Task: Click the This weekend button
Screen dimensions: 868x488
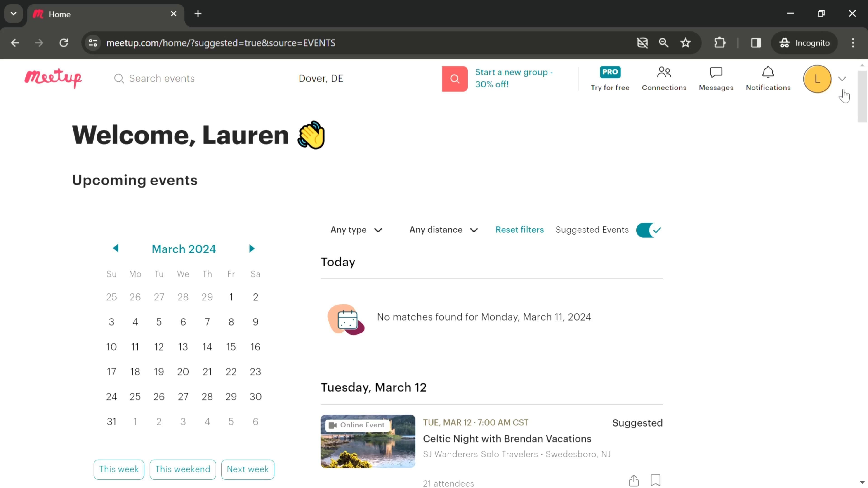Action: [x=182, y=469]
